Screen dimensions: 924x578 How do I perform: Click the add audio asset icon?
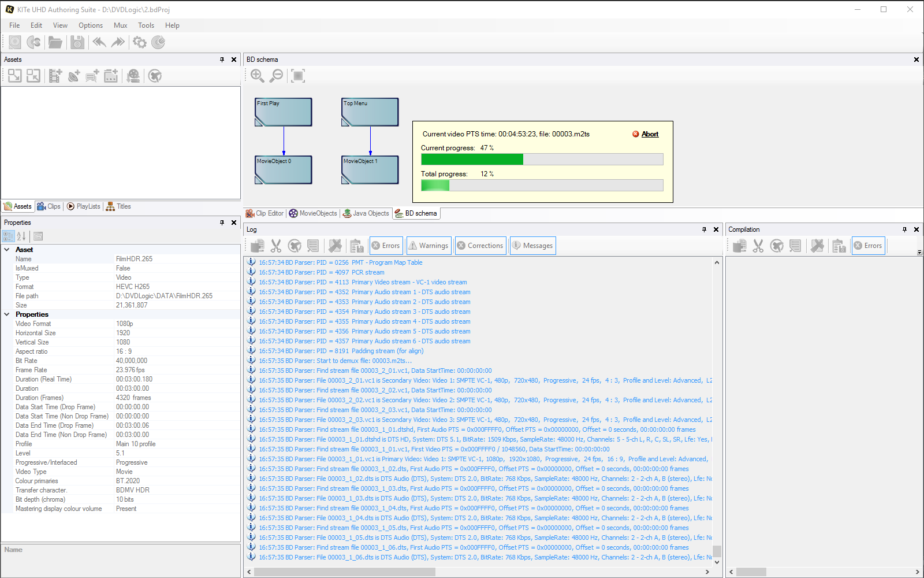click(x=74, y=76)
